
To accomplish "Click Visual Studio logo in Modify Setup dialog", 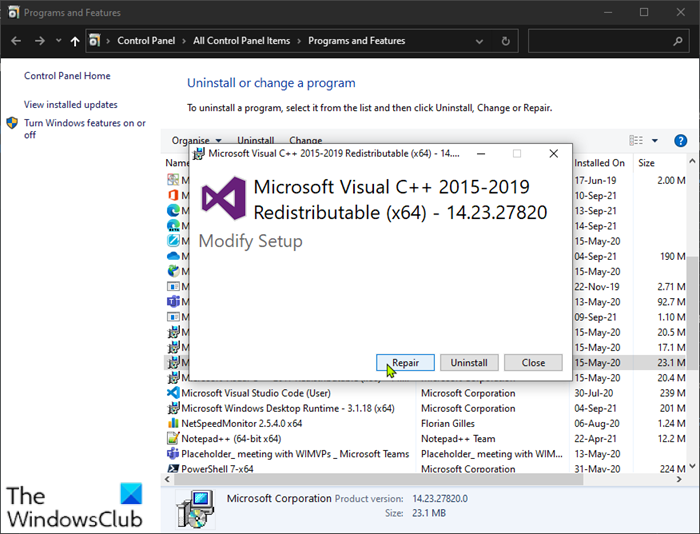I will [x=224, y=198].
